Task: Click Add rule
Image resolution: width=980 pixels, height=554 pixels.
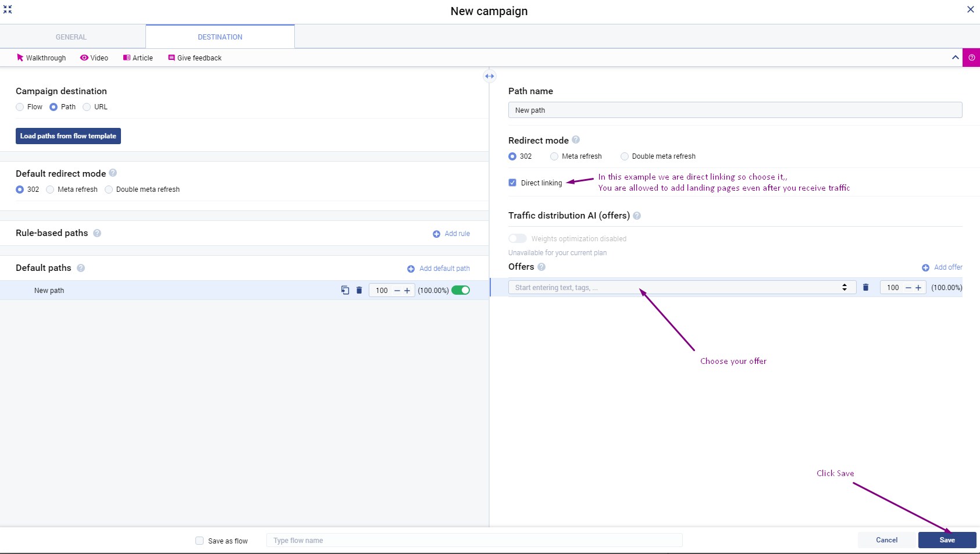Action: point(451,234)
